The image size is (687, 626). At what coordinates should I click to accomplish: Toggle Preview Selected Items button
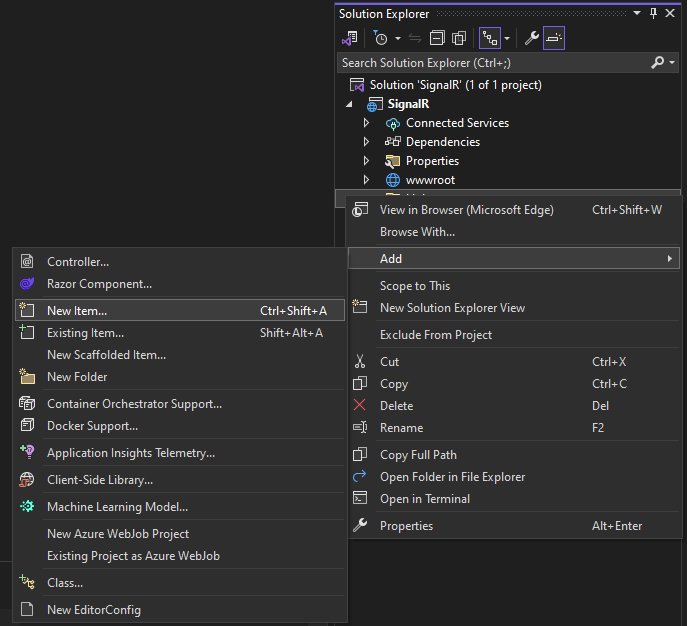554,38
